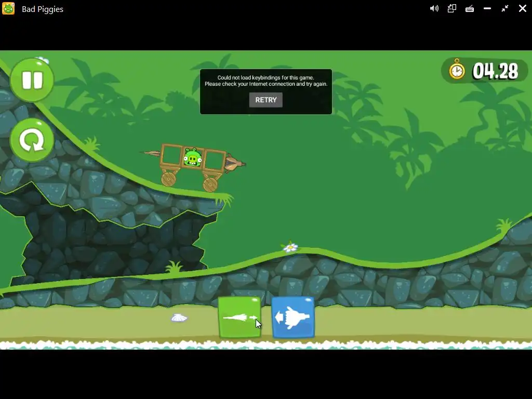Exit fullscreen using the inward arrows icon
Image resolution: width=532 pixels, height=399 pixels.
[x=505, y=8]
